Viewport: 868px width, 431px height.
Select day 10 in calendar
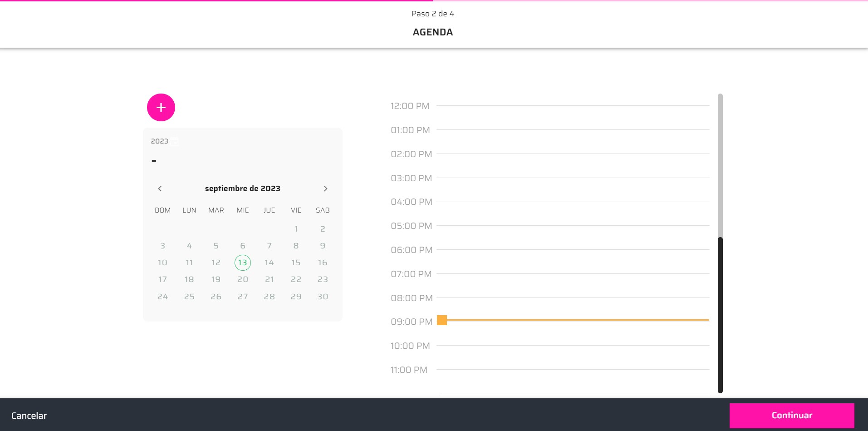pos(162,263)
